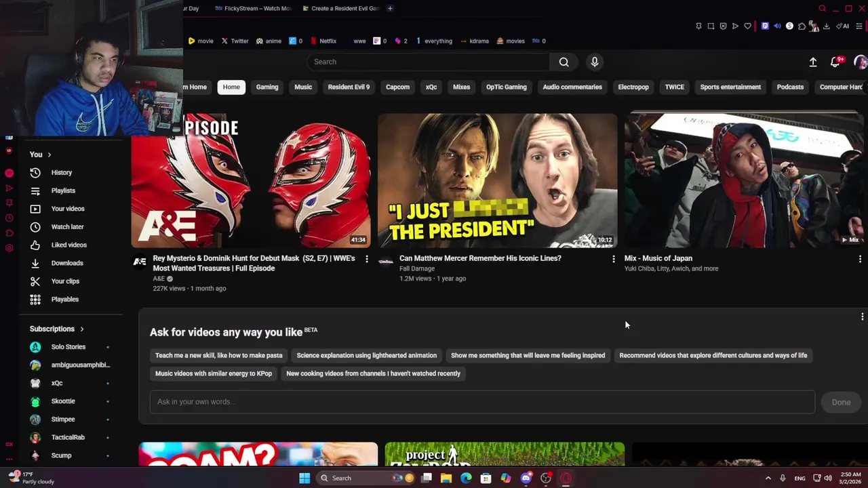Image resolution: width=868 pixels, height=488 pixels.
Task: Select the Resident Evil 9 chip
Action: [349, 87]
